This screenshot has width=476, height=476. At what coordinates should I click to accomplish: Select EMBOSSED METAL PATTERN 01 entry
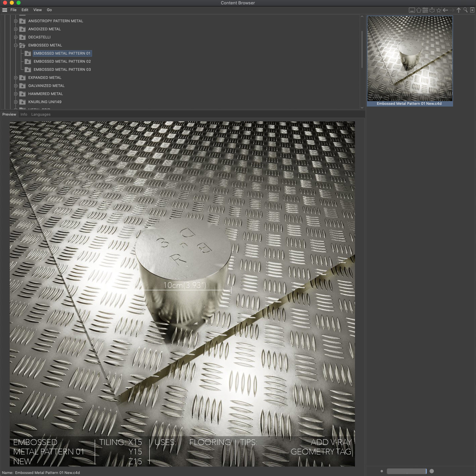62,53
